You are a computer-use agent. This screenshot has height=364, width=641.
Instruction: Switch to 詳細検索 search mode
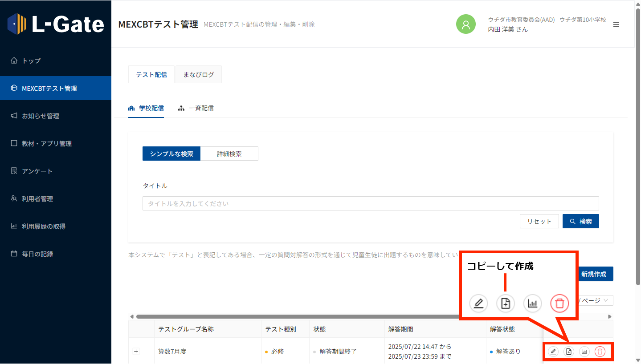[229, 154]
